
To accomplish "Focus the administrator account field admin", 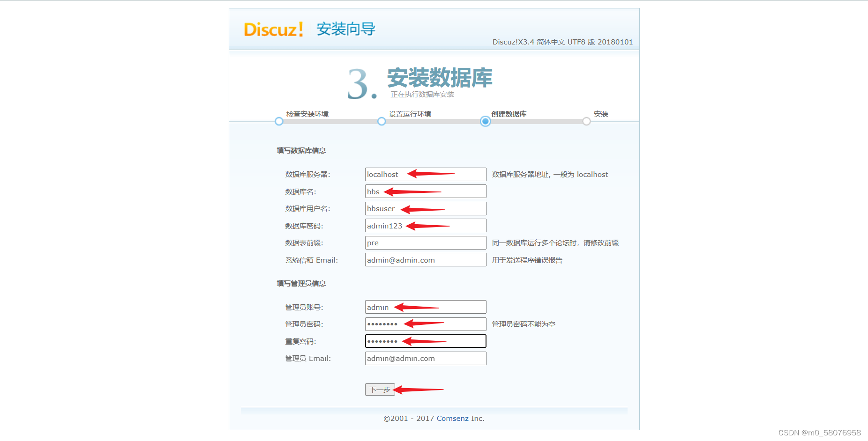I will 426,307.
